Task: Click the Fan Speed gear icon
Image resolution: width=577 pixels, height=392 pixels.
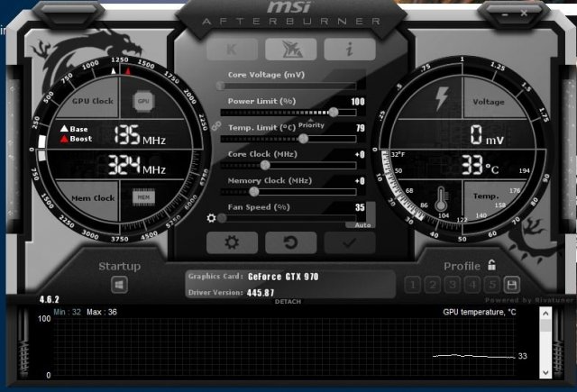Action: (211, 218)
